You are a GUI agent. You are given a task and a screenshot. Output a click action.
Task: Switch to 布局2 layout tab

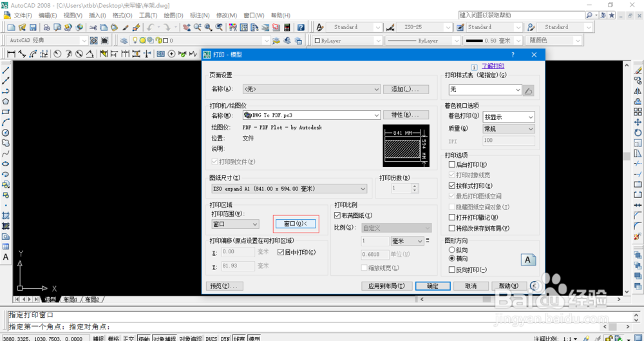click(x=92, y=300)
